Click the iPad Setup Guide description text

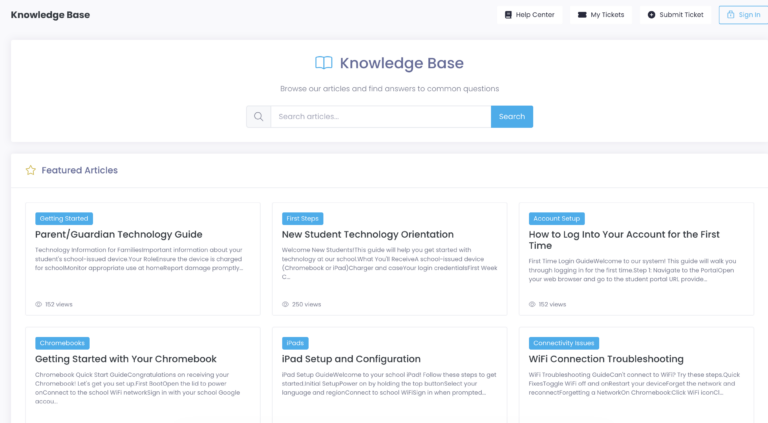click(x=389, y=383)
